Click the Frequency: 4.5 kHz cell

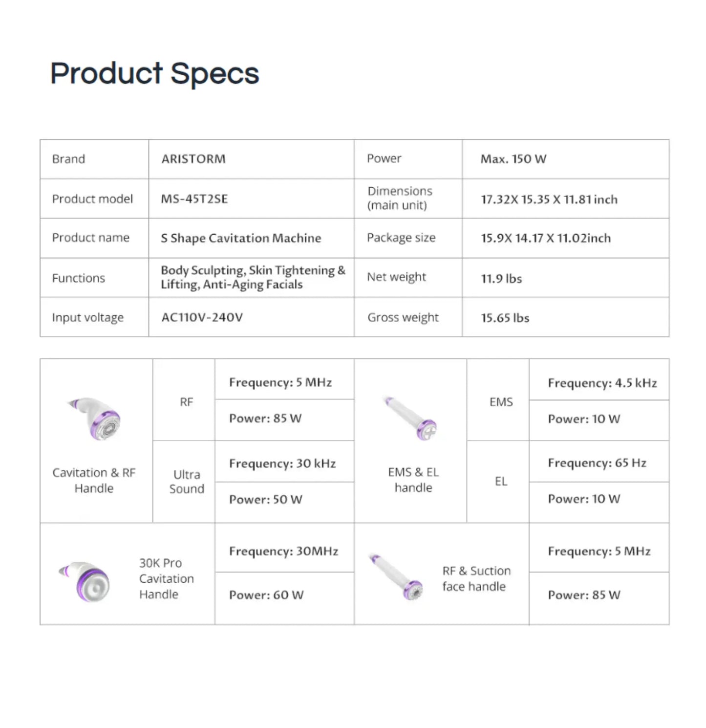601,383
